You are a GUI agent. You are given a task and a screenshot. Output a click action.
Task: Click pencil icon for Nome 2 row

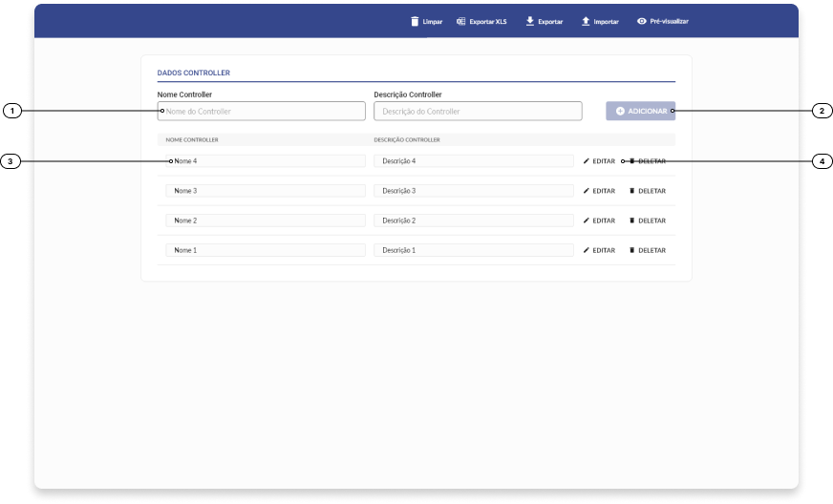[587, 220]
